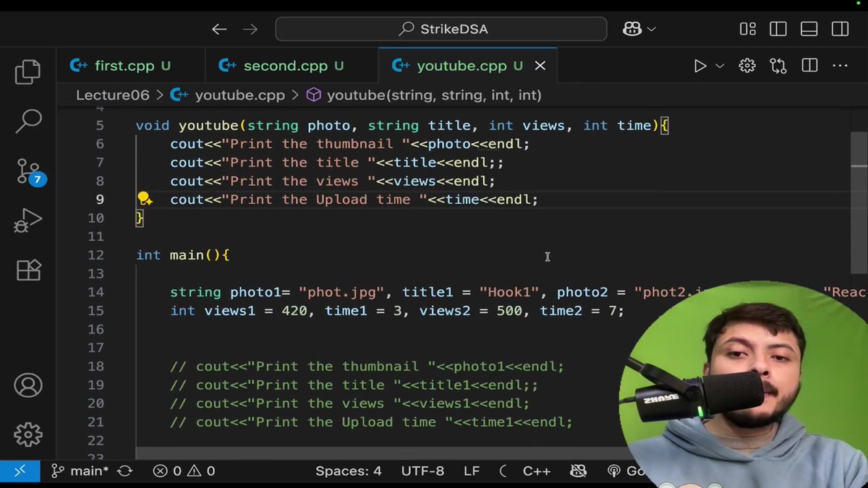
Task: Open the Search panel
Action: click(27, 121)
